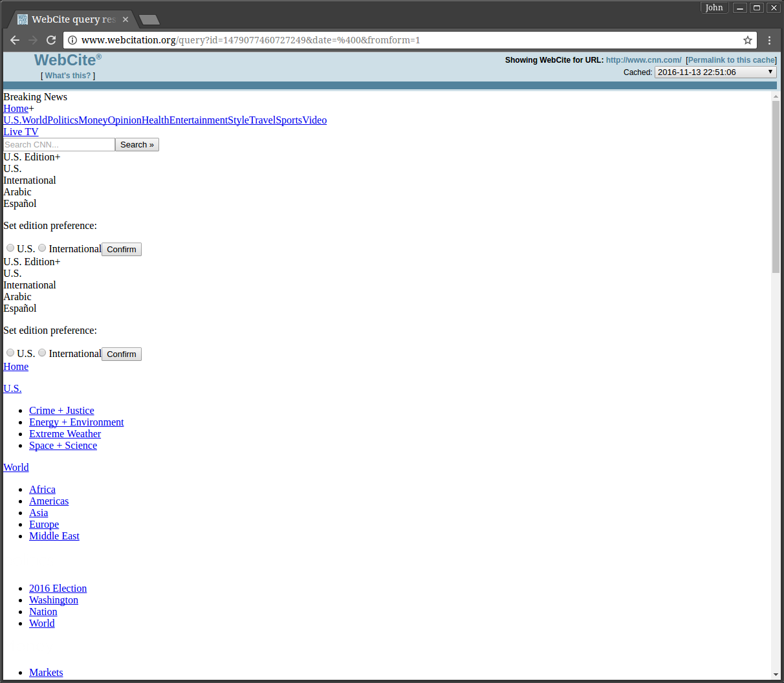This screenshot has height=683, width=784.
Task: Click the Search CNN input field
Action: pyautogui.click(x=59, y=145)
